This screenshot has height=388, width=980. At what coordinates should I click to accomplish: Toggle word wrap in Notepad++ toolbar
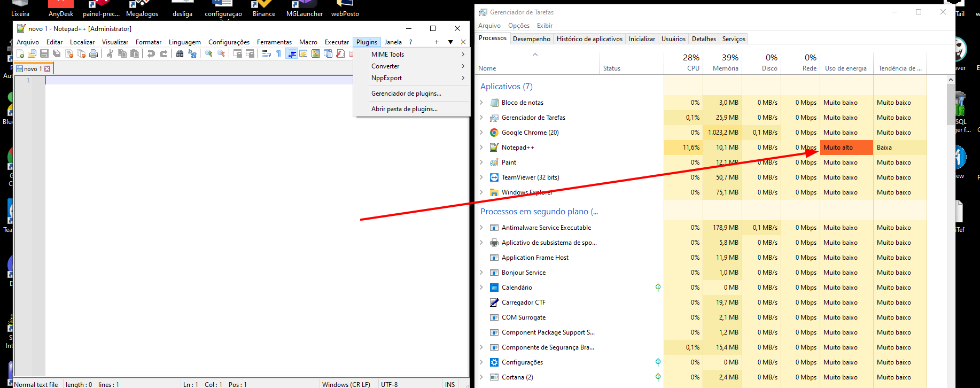(266, 53)
